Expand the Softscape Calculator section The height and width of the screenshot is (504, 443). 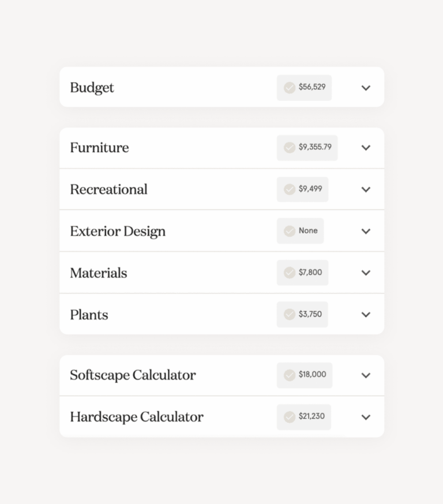[x=366, y=375]
